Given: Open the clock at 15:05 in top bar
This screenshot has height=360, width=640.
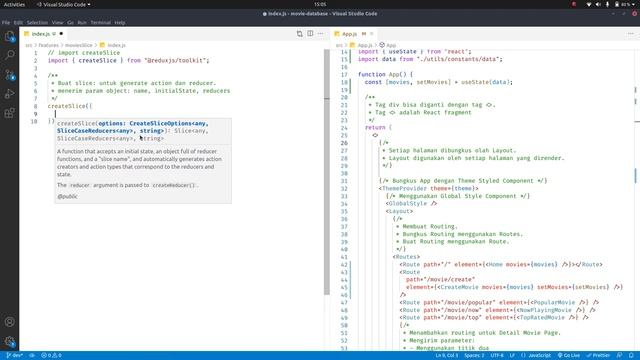Looking at the screenshot, I should tap(320, 4).
